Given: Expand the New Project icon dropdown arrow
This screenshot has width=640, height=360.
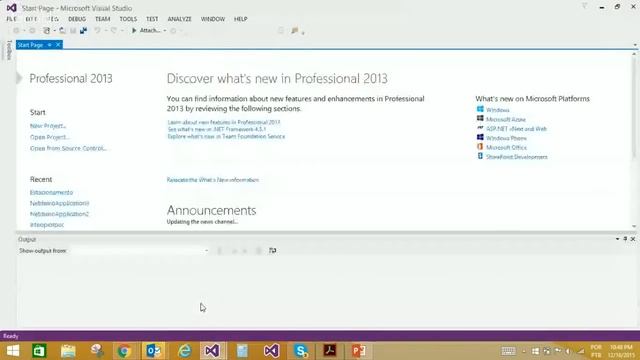Looking at the screenshot, I should [54, 31].
